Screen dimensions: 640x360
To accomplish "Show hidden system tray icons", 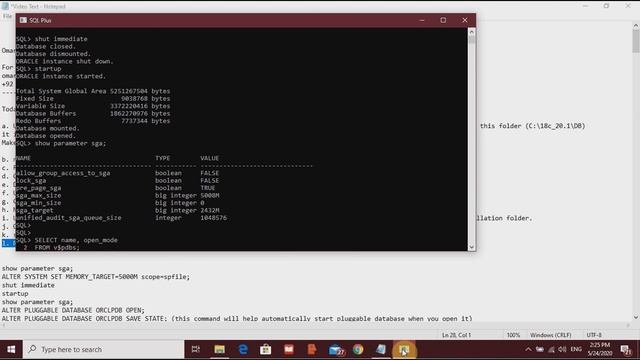I will (x=528, y=349).
